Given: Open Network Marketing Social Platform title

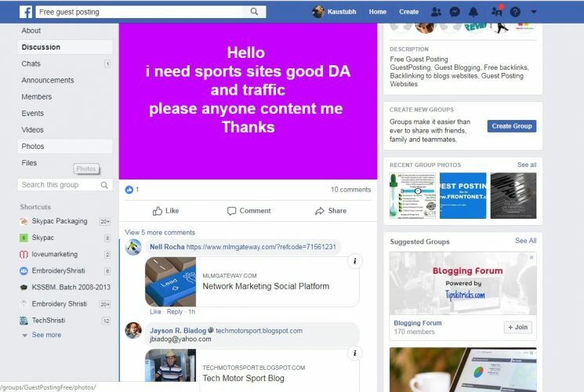Looking at the screenshot, I should [266, 286].
